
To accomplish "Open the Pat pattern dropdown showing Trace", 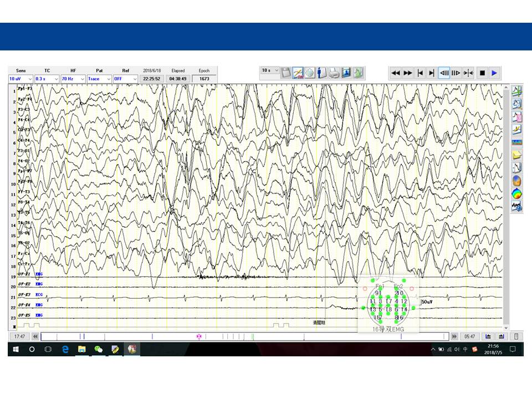I will click(x=99, y=79).
